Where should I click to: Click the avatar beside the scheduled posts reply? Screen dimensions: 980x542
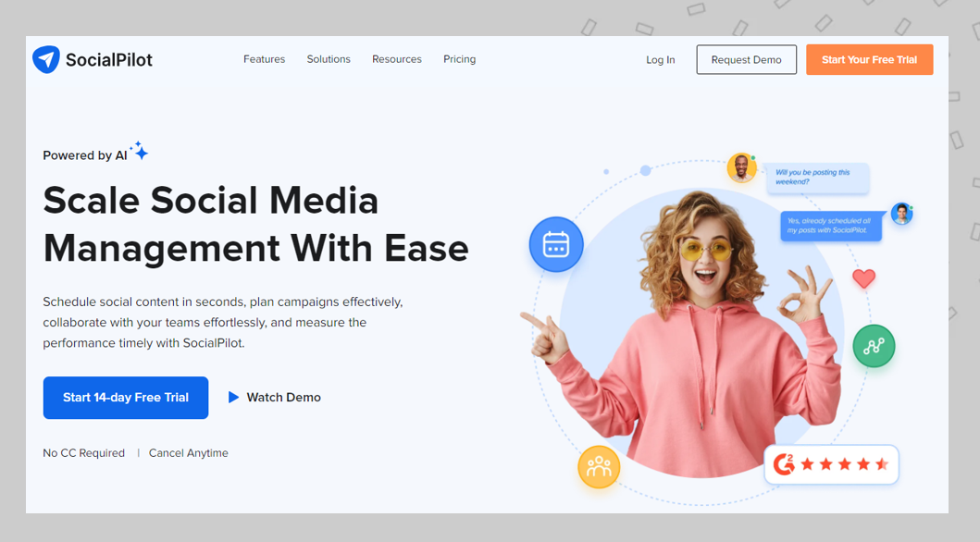902,214
